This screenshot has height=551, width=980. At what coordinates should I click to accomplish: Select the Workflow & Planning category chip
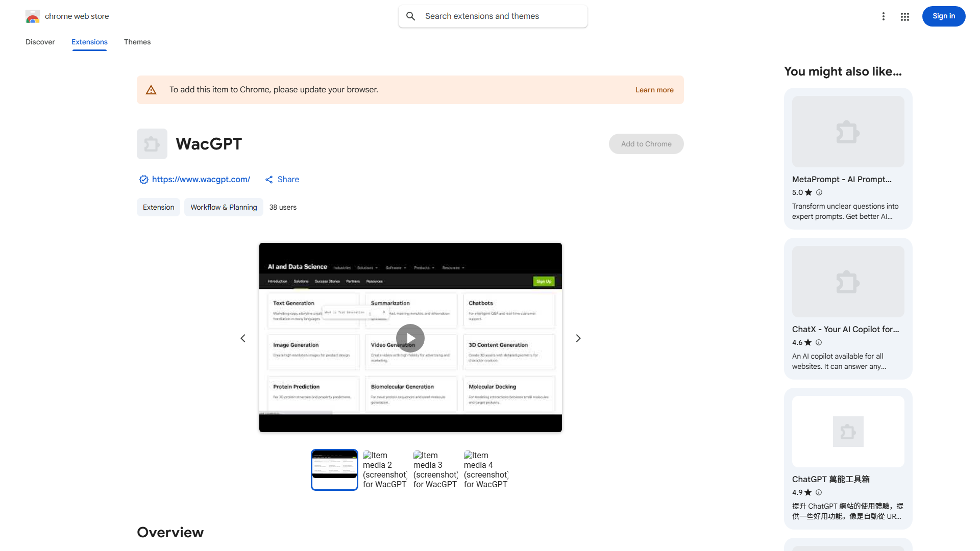point(224,207)
